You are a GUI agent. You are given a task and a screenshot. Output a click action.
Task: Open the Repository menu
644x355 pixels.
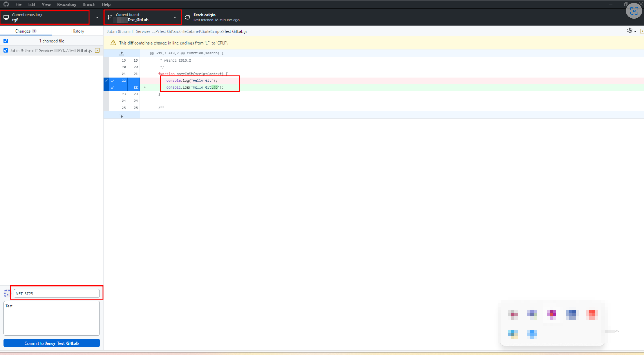66,4
